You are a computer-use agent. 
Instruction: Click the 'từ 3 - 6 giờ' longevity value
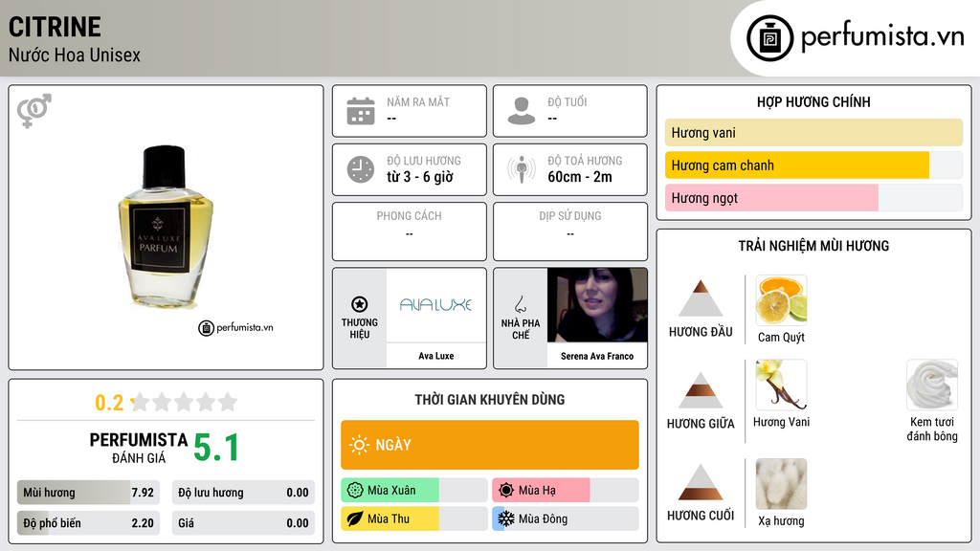tap(420, 177)
